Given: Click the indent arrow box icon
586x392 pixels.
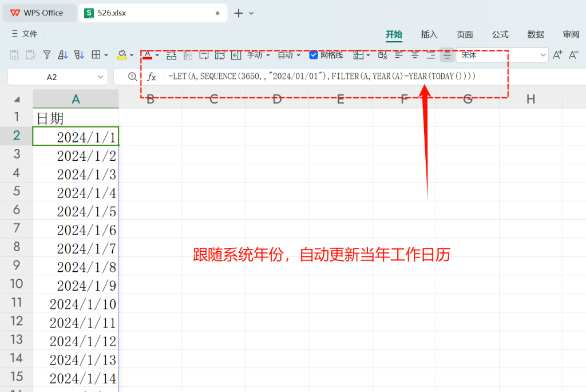Looking at the screenshot, I should [x=236, y=56].
